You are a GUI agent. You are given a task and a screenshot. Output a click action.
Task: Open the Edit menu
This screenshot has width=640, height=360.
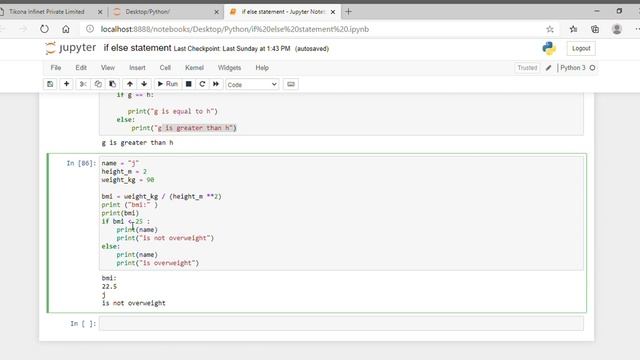click(81, 68)
